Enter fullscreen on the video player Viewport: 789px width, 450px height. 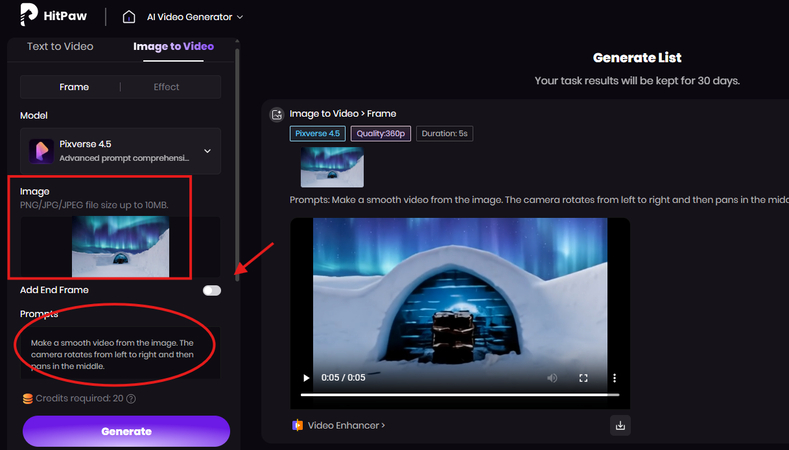click(x=584, y=378)
